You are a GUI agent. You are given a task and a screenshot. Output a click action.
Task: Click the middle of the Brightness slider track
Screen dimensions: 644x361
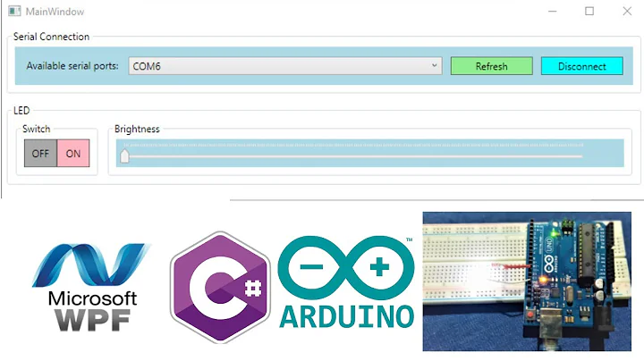353,156
